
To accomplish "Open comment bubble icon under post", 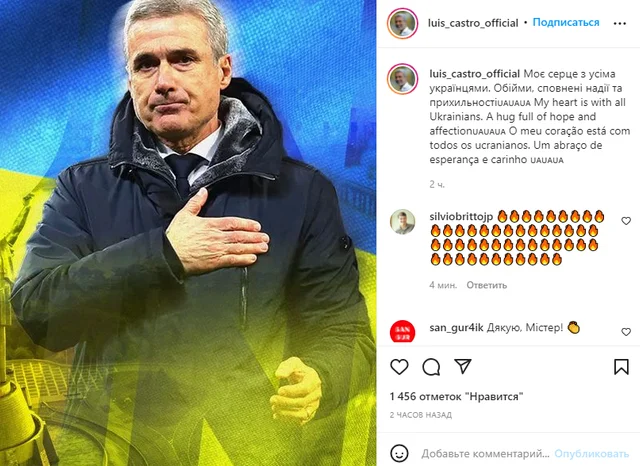I will pyautogui.click(x=431, y=367).
